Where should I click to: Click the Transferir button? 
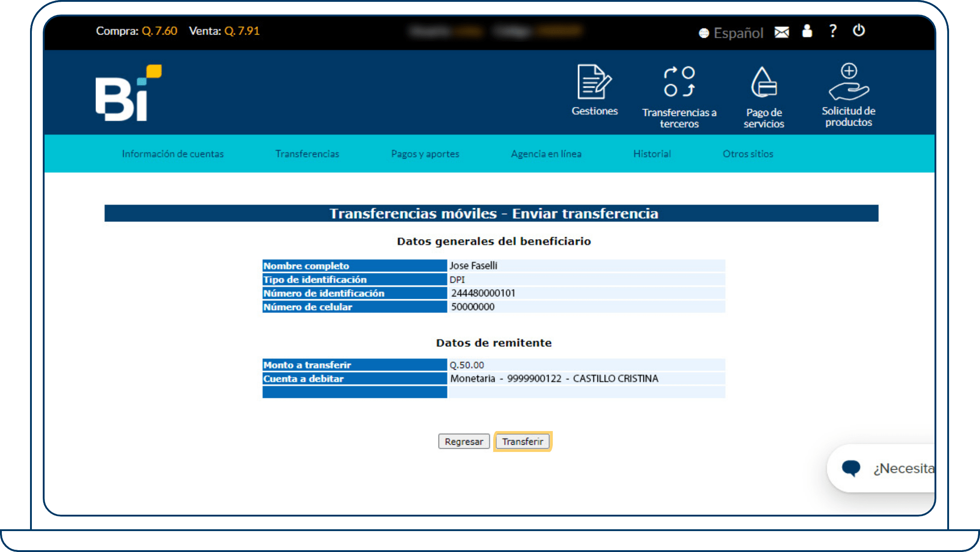pyautogui.click(x=523, y=442)
